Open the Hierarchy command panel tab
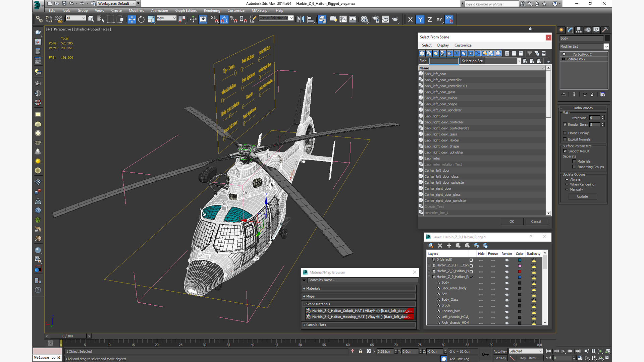 (x=579, y=30)
